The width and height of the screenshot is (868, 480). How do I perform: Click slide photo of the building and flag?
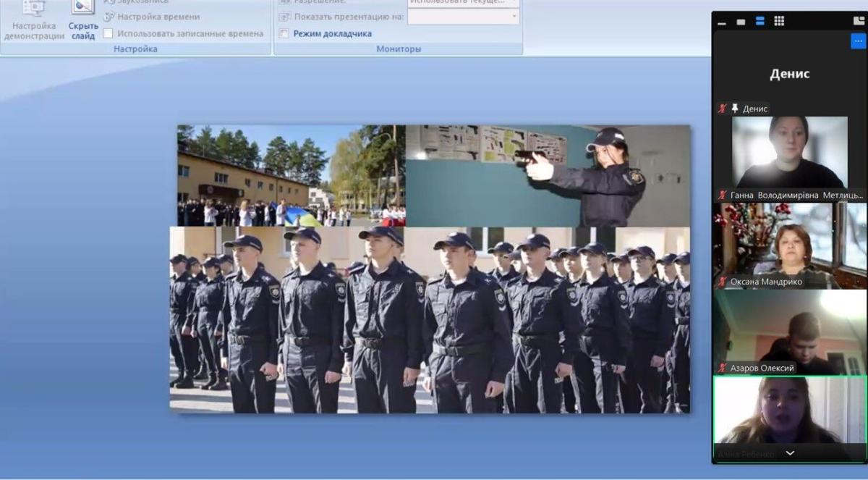coord(292,176)
